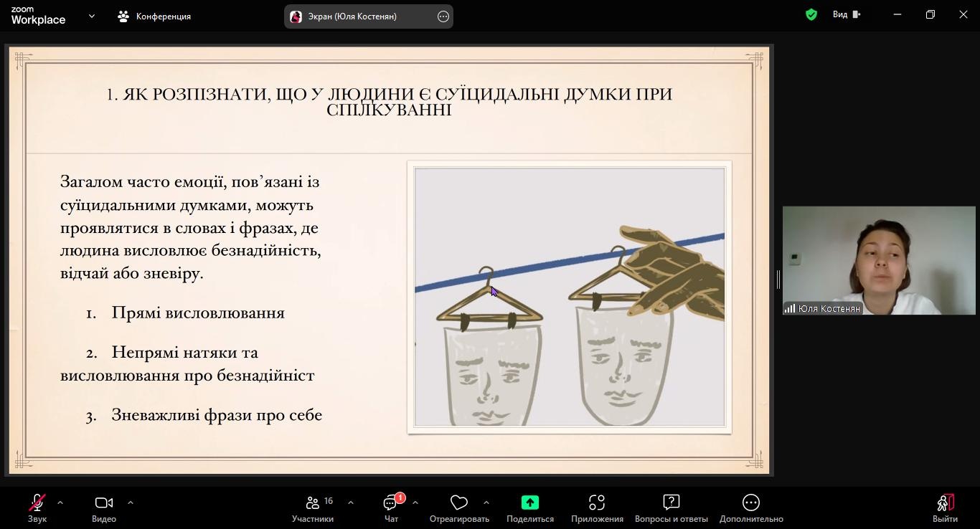The width and height of the screenshot is (980, 529).
Task: Change layout using the Вид button
Action: pos(846,14)
